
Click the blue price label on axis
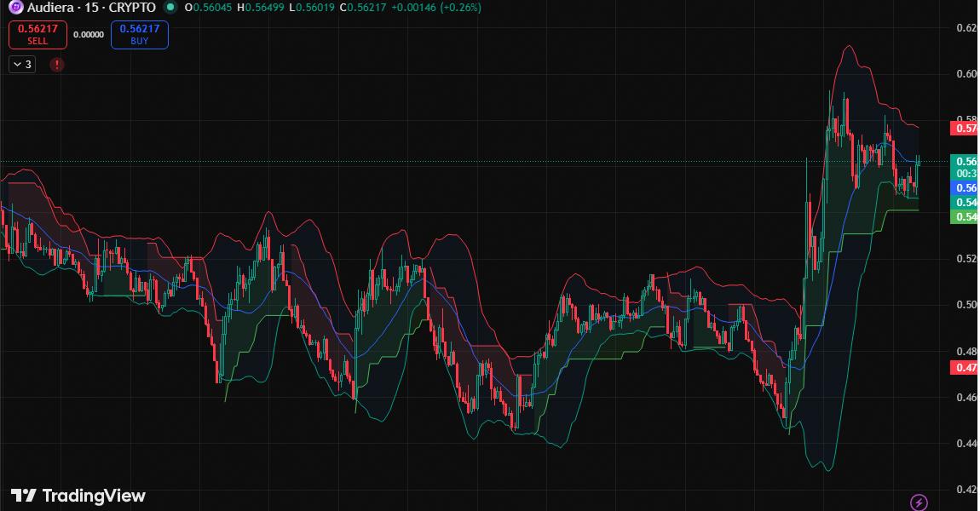click(x=965, y=187)
